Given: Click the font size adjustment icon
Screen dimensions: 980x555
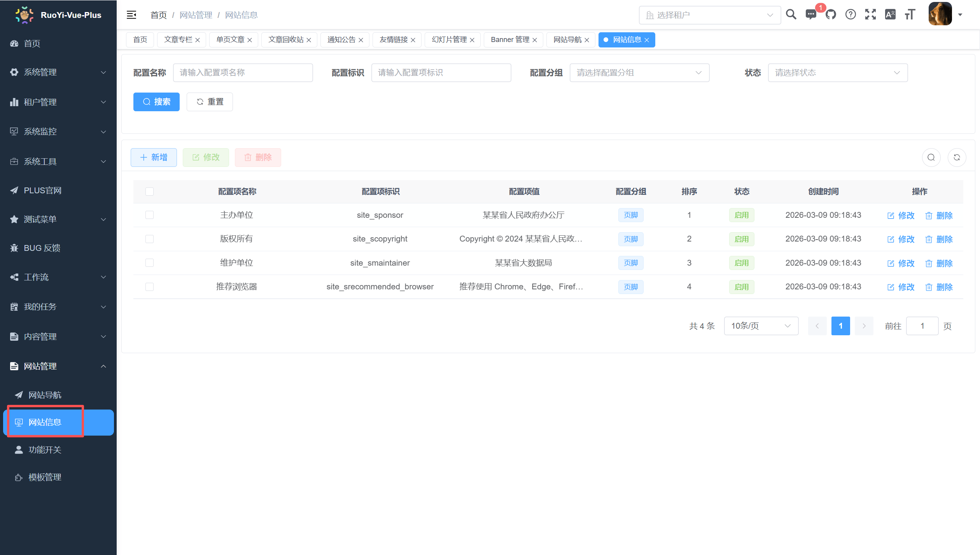Looking at the screenshot, I should (x=910, y=14).
